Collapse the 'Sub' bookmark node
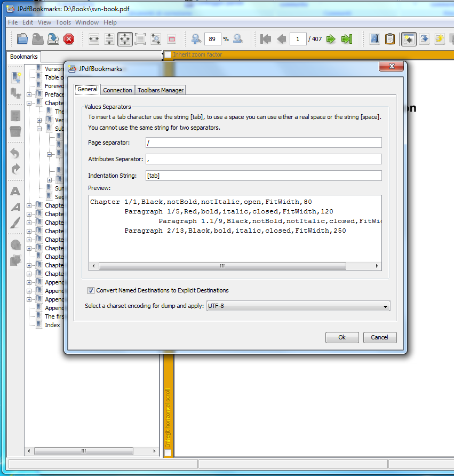Viewport: 454px width, 476px height. (x=39, y=129)
